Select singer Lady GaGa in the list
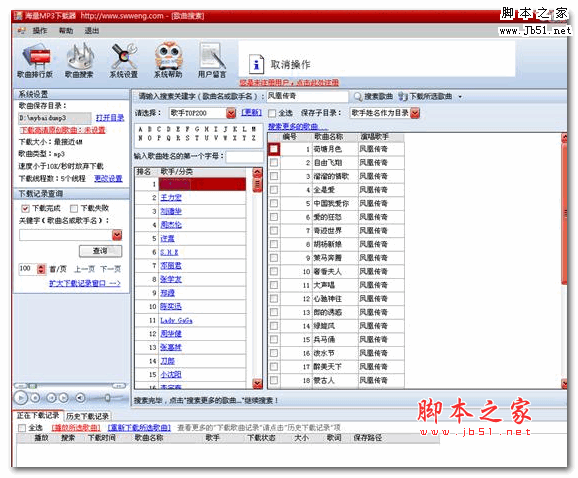578x478 pixels. click(176, 320)
